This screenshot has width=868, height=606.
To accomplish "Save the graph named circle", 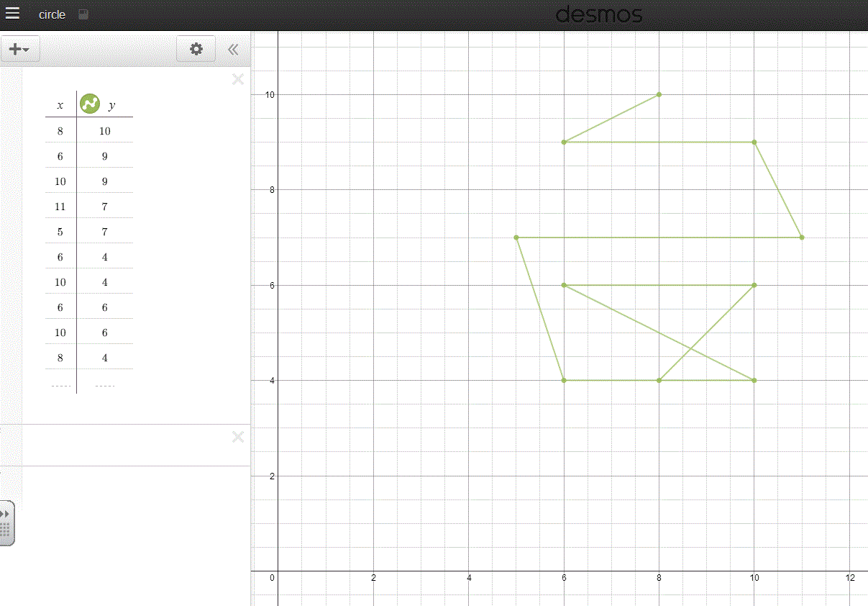I will pyautogui.click(x=82, y=13).
